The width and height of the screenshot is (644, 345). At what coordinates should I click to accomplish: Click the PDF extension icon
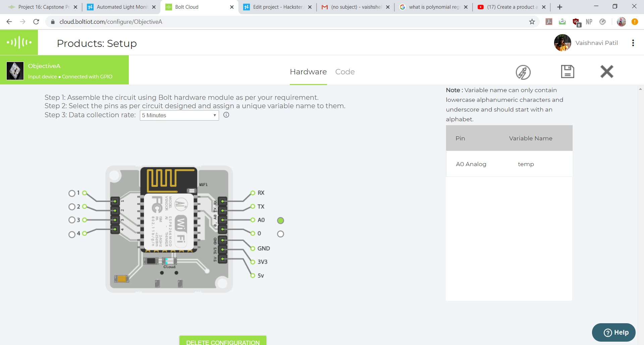(549, 22)
